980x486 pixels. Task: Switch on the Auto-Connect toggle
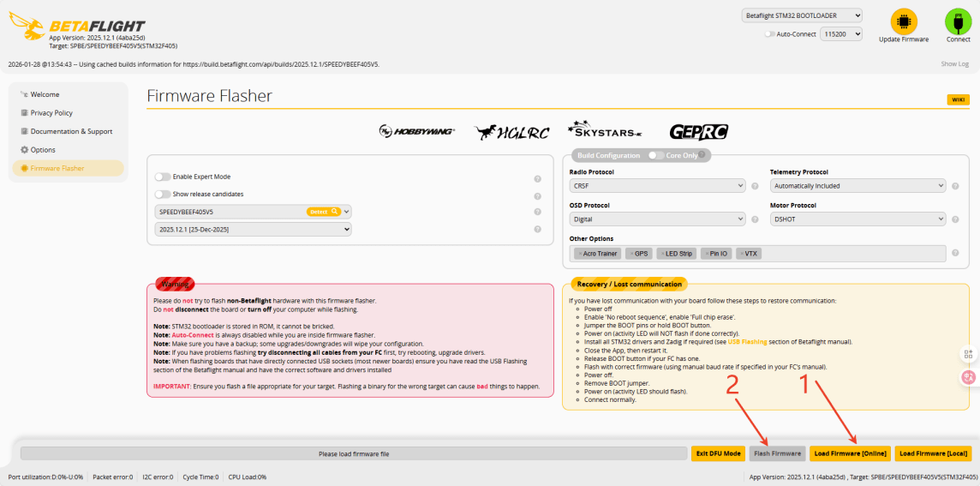(768, 34)
